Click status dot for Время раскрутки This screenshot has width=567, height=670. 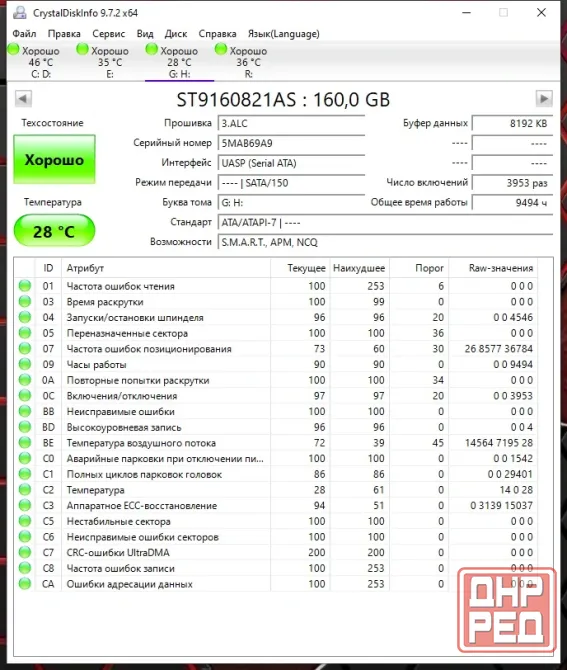tap(25, 301)
